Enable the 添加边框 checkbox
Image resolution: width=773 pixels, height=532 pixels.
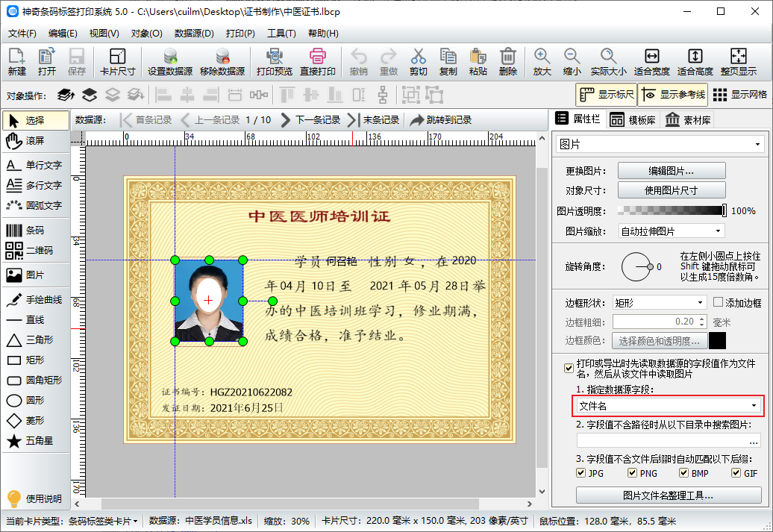718,302
